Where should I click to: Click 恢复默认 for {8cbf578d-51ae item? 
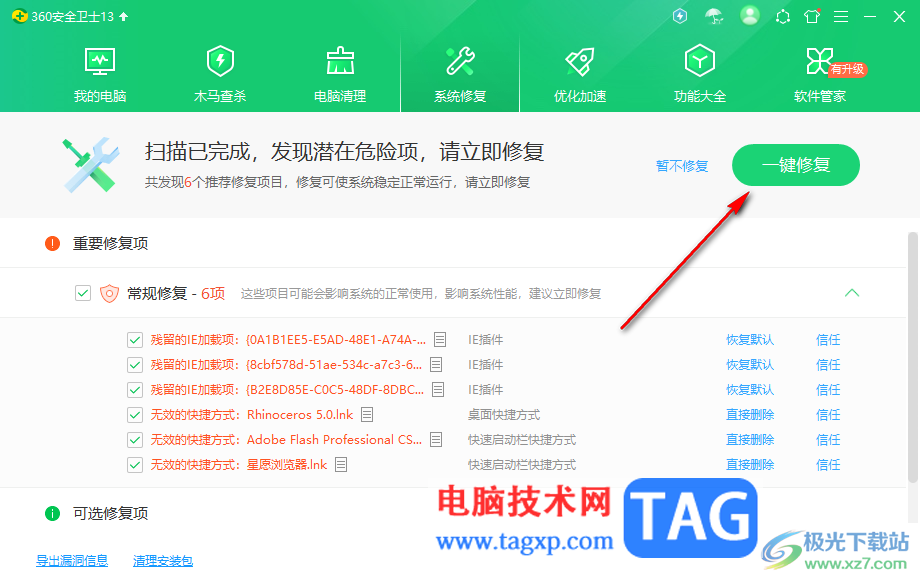coord(750,365)
